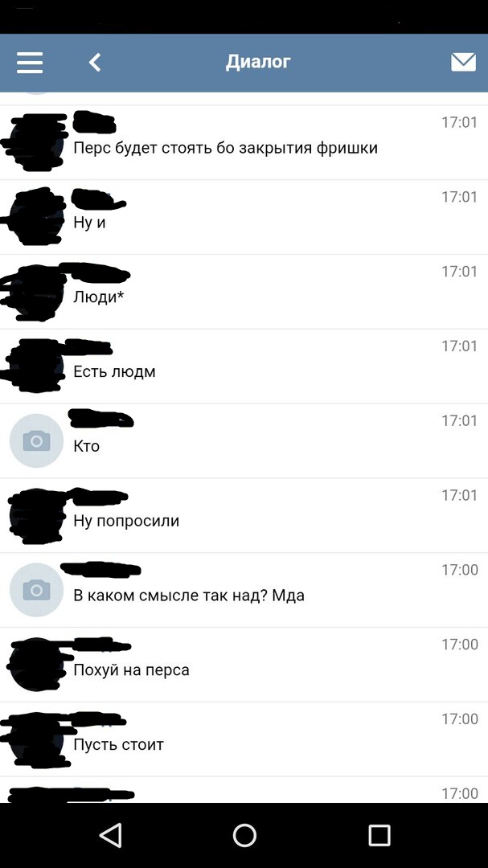Tap the 'Диалог' header title
Viewport: 488px width, 868px height.
[258, 62]
